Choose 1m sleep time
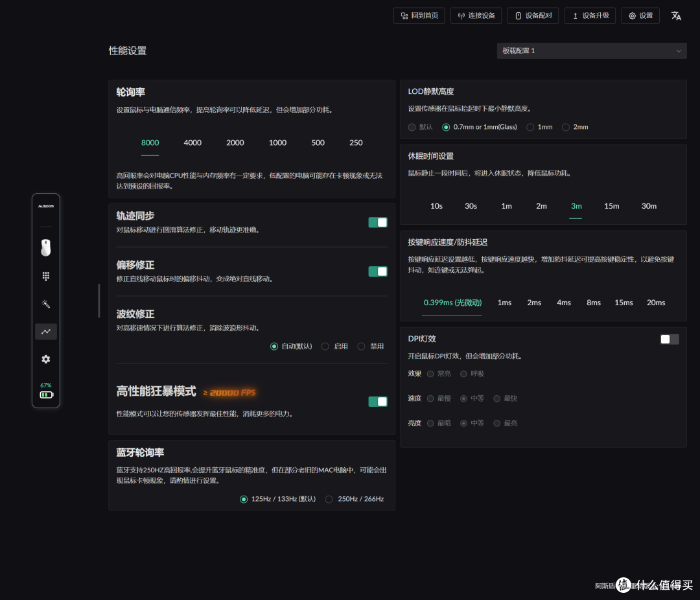 506,206
